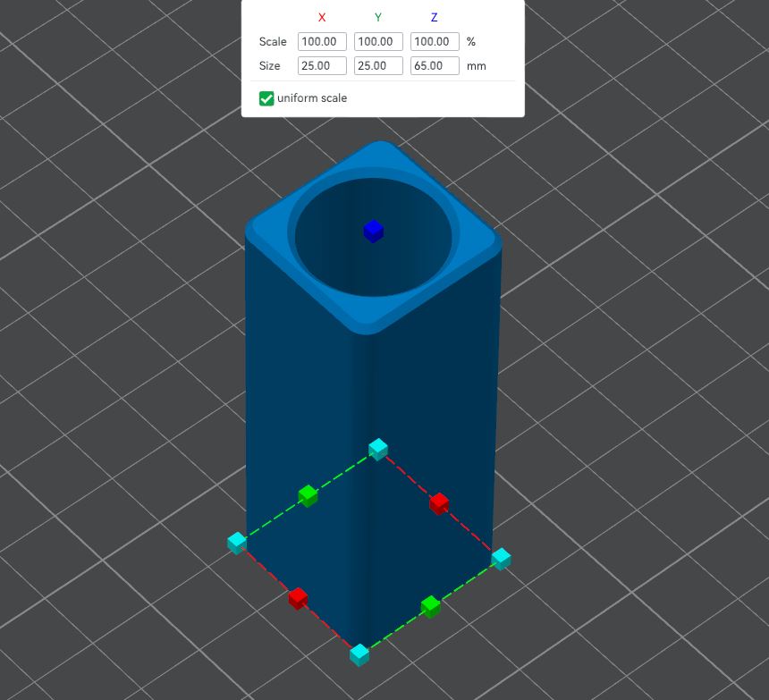Select the red X-axis scale handle front-right
This screenshot has width=769, height=700.
tap(439, 503)
